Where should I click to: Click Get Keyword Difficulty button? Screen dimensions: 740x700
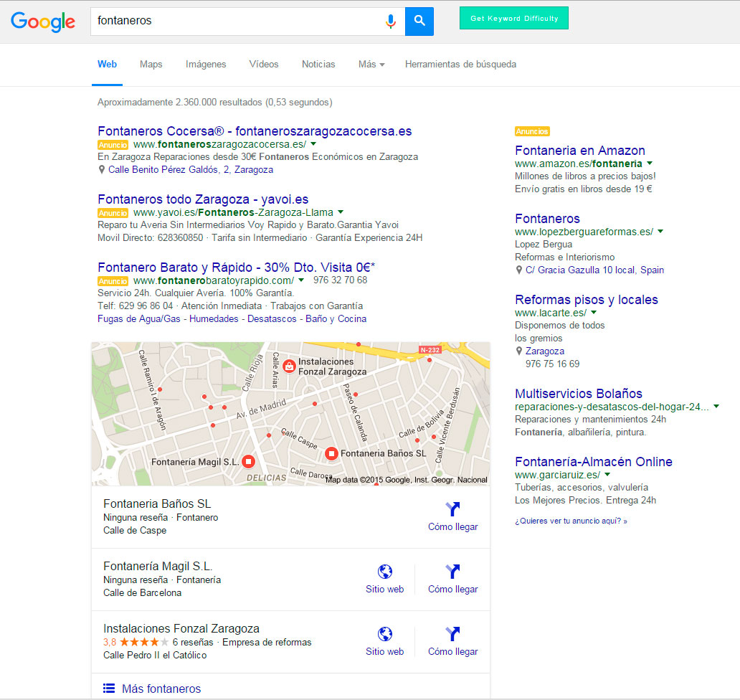514,19
